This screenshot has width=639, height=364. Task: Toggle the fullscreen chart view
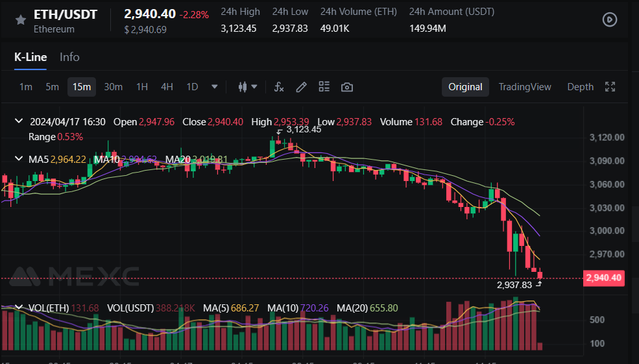pyautogui.click(x=610, y=86)
